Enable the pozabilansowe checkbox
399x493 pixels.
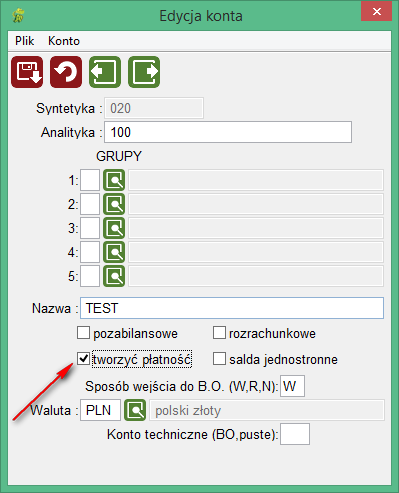pos(83,333)
